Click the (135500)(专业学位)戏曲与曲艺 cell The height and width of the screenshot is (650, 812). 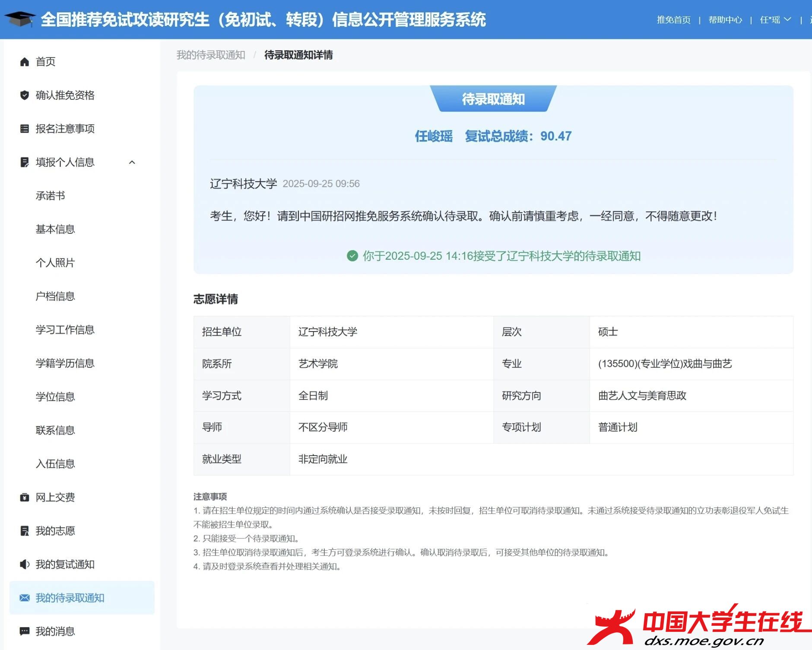[691, 364]
